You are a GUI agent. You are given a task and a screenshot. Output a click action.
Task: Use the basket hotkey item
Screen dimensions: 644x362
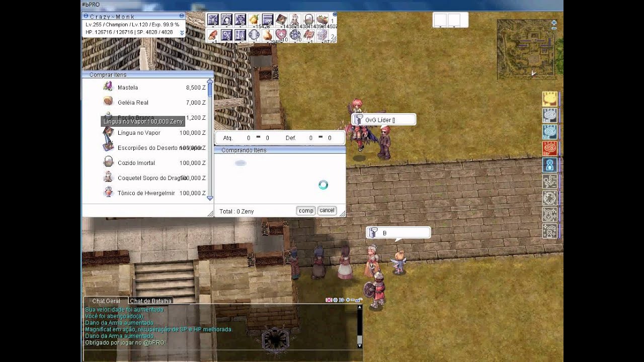click(308, 20)
